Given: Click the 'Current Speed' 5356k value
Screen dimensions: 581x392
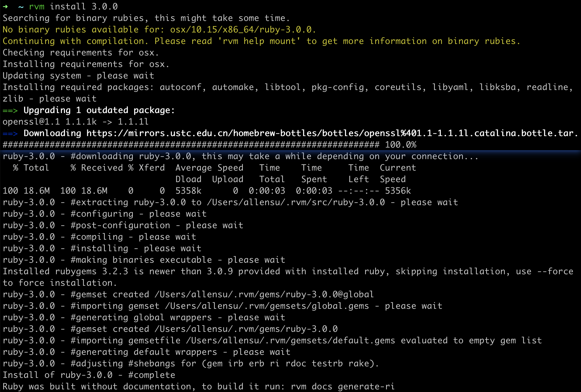Looking at the screenshot, I should [398, 191].
